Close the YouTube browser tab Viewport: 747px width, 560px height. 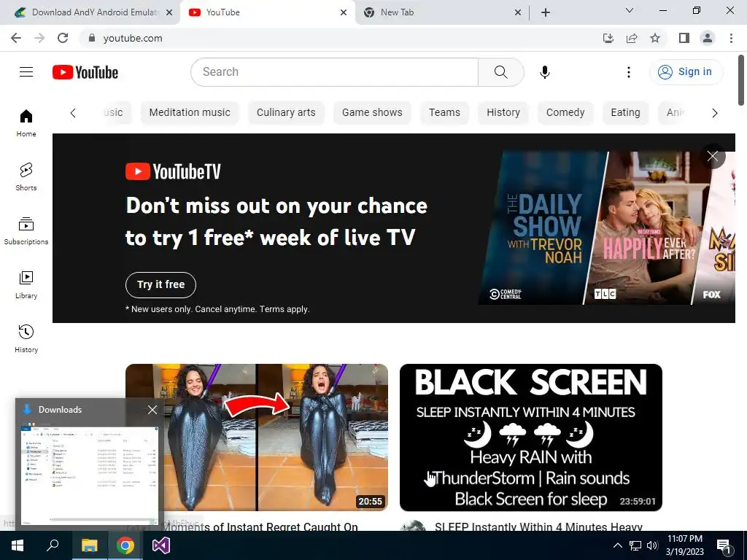[x=344, y=12]
